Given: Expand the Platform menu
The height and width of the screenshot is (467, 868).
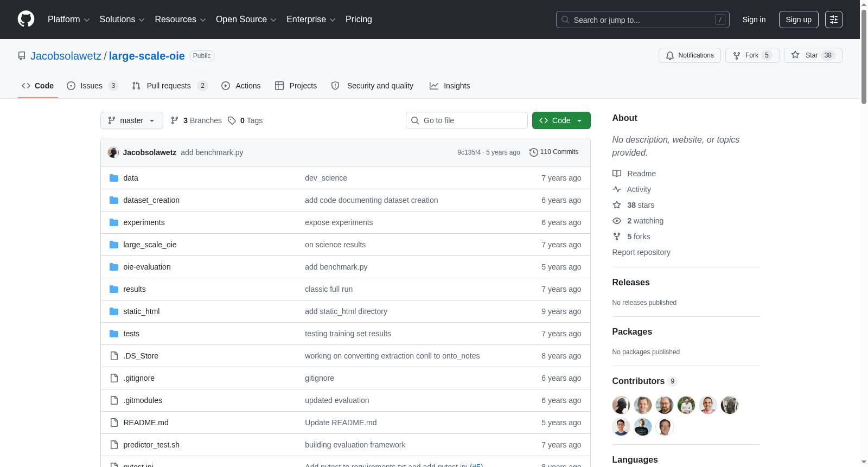Looking at the screenshot, I should point(68,20).
